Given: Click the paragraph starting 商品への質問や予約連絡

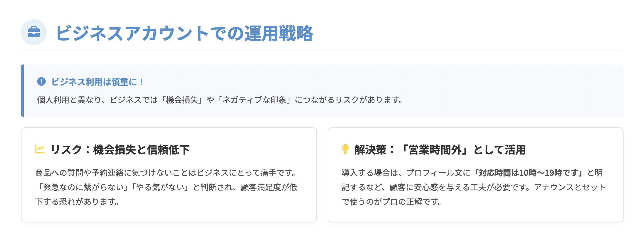Looking at the screenshot, I should pyautogui.click(x=166, y=187).
